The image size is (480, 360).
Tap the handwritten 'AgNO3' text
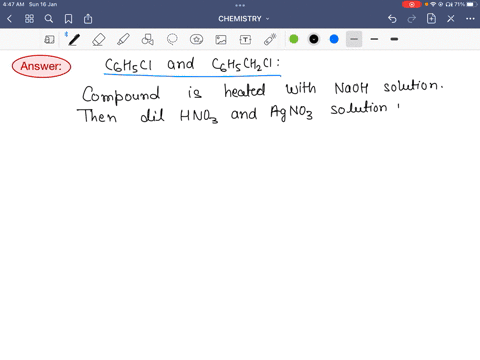tap(291, 113)
